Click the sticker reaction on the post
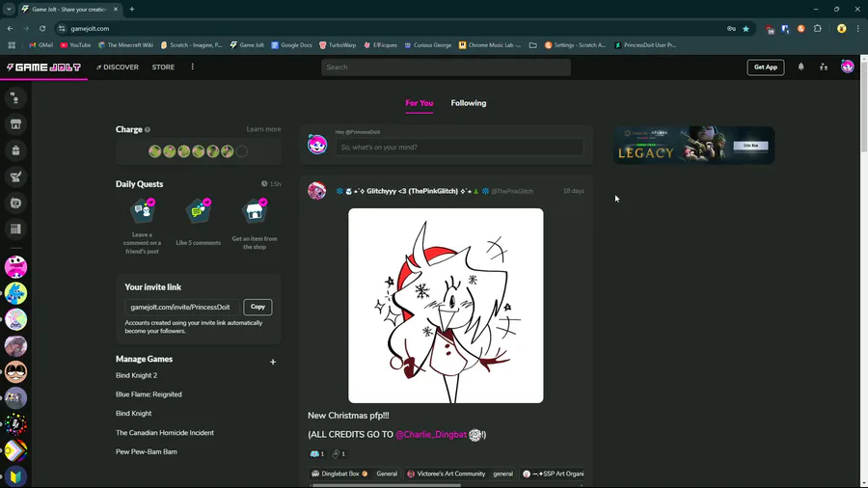Screen dimensions: 868x488 (317, 453)
